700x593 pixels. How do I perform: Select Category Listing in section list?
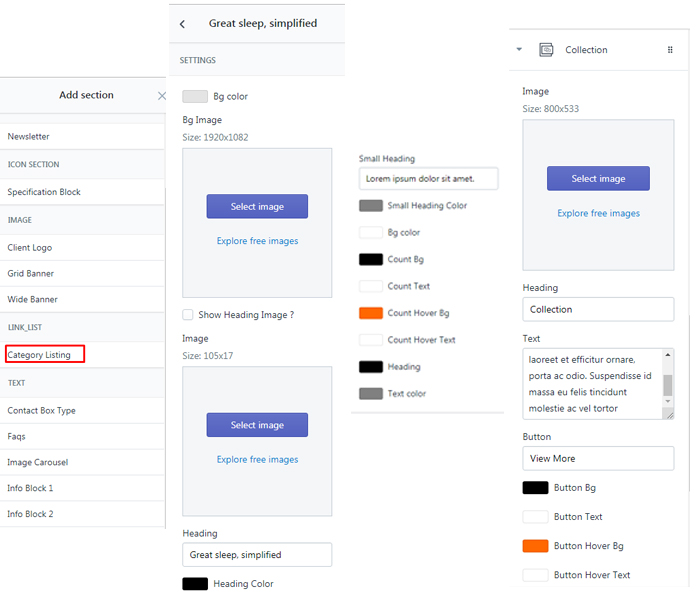click(39, 355)
